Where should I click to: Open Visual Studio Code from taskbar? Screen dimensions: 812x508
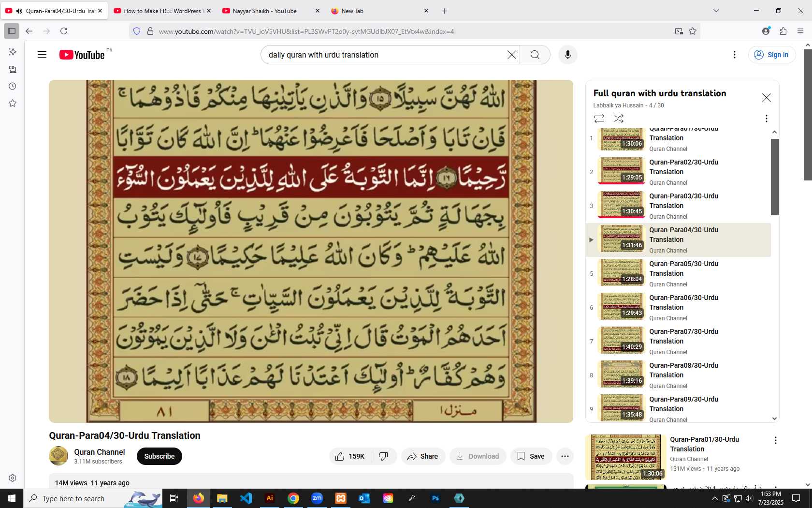[246, 498]
